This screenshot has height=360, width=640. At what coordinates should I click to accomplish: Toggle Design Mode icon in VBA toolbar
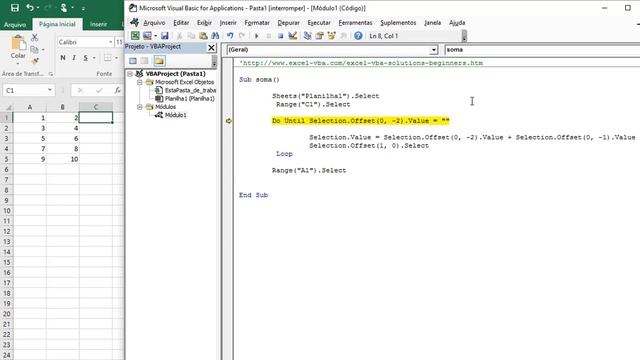pyautogui.click(x=293, y=36)
